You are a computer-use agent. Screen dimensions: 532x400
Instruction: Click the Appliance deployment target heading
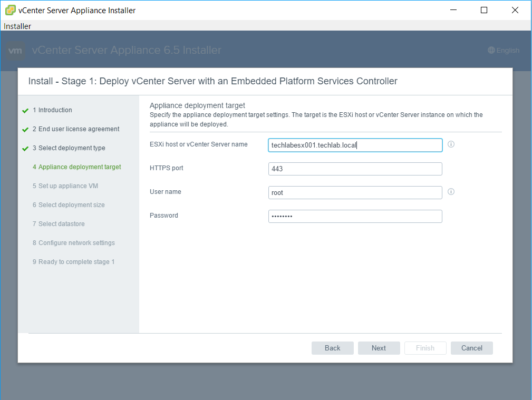click(x=197, y=105)
